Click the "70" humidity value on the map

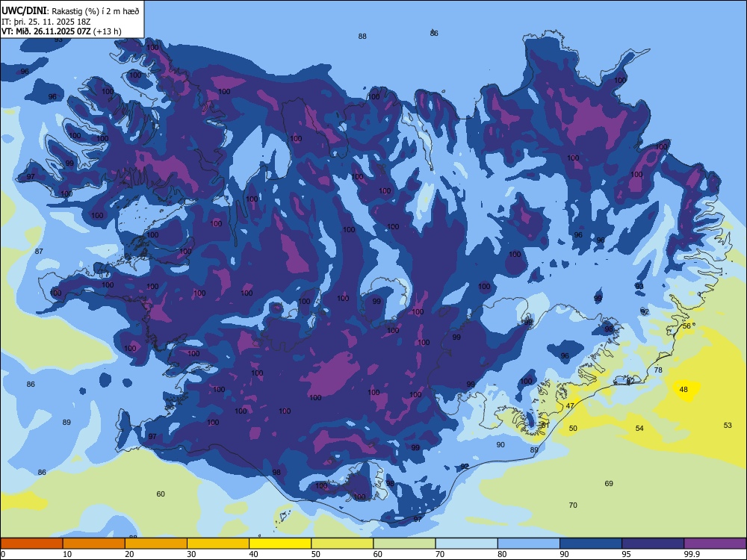click(x=573, y=505)
